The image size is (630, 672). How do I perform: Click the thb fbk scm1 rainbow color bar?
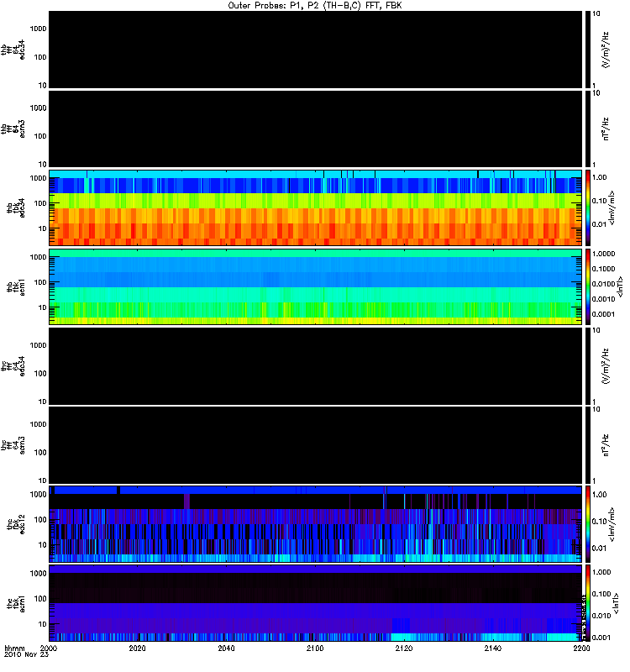point(587,286)
